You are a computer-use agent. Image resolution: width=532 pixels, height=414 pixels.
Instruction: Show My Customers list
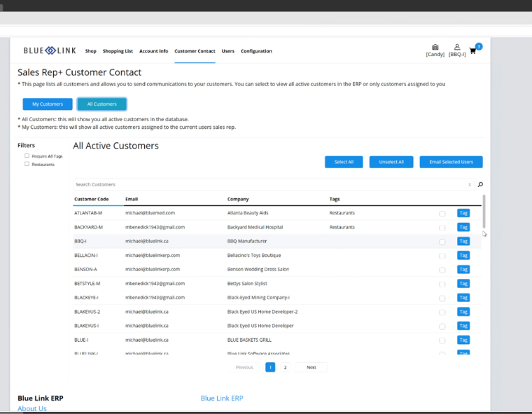coord(48,104)
